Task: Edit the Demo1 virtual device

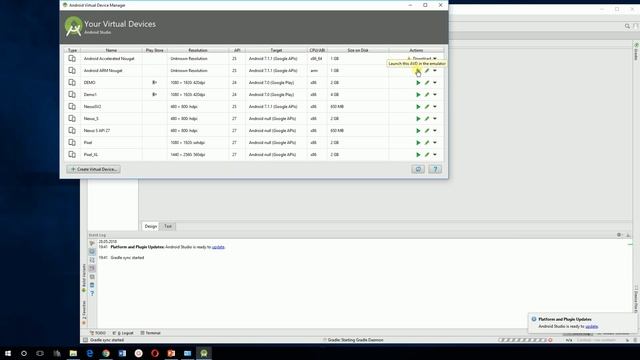Action: pyautogui.click(x=427, y=95)
